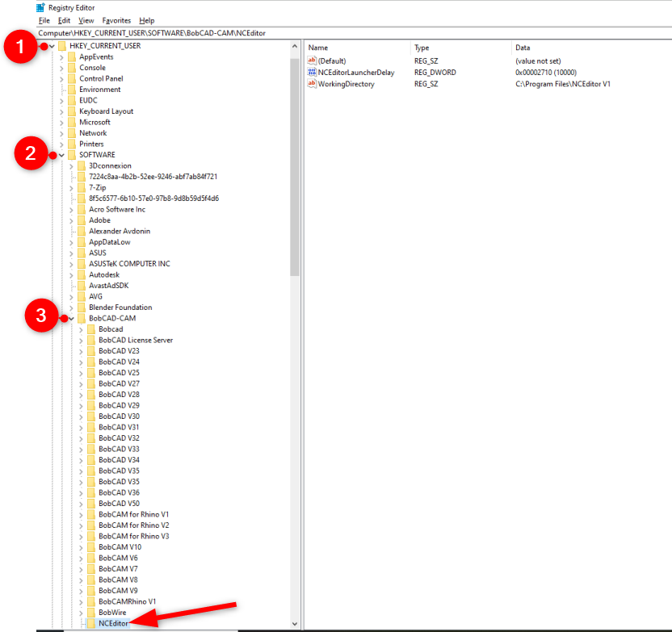This screenshot has width=672, height=632.
Task: Select the Alexander Avdonin key
Action: pos(120,231)
